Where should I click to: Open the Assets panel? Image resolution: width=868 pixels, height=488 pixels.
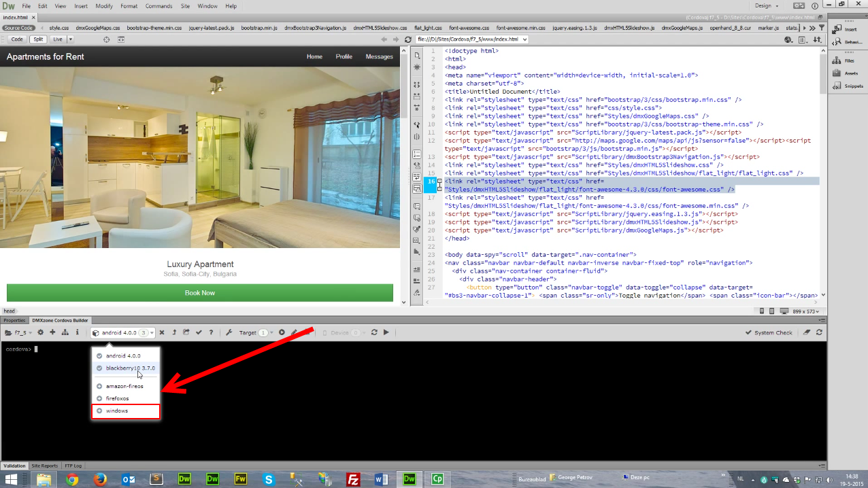tap(846, 73)
